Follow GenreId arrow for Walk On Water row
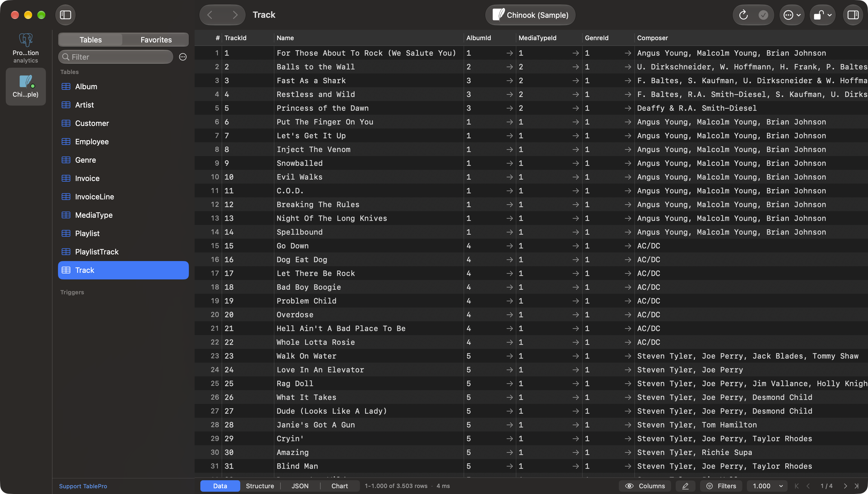 click(628, 356)
